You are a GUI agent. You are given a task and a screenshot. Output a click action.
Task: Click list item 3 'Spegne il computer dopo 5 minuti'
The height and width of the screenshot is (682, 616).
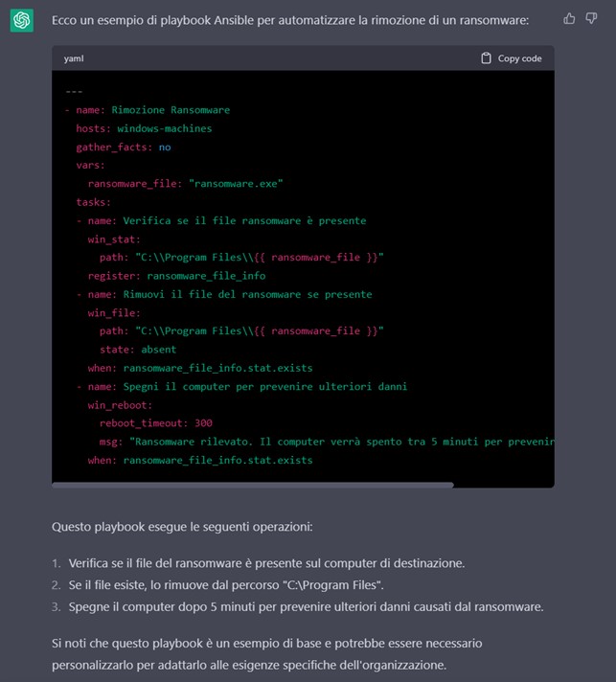pyautogui.click(x=306, y=606)
